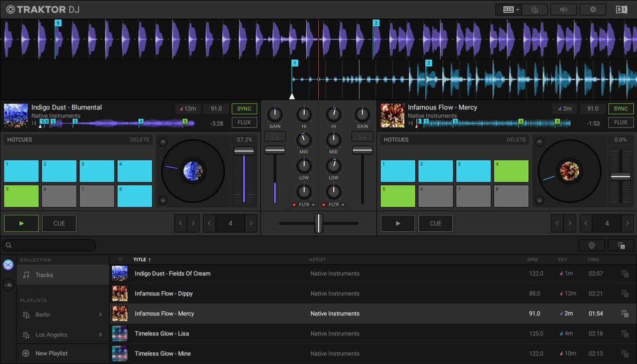Open the Berlin playlist
This screenshot has height=364, width=637.
(43, 315)
